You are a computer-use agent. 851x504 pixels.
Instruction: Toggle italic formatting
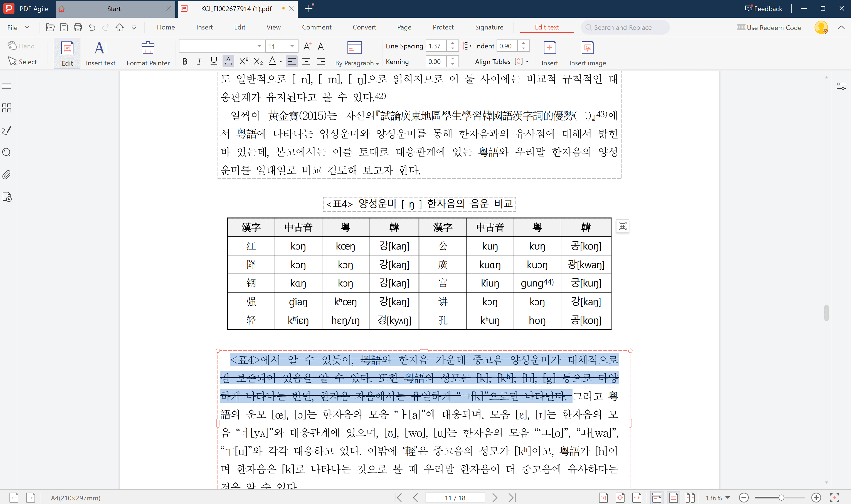coord(199,61)
